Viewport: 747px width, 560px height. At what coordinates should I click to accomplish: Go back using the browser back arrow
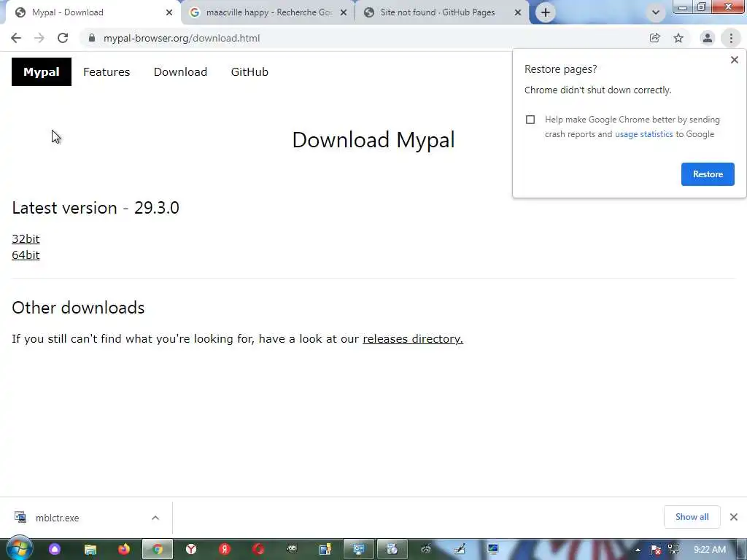(x=16, y=38)
